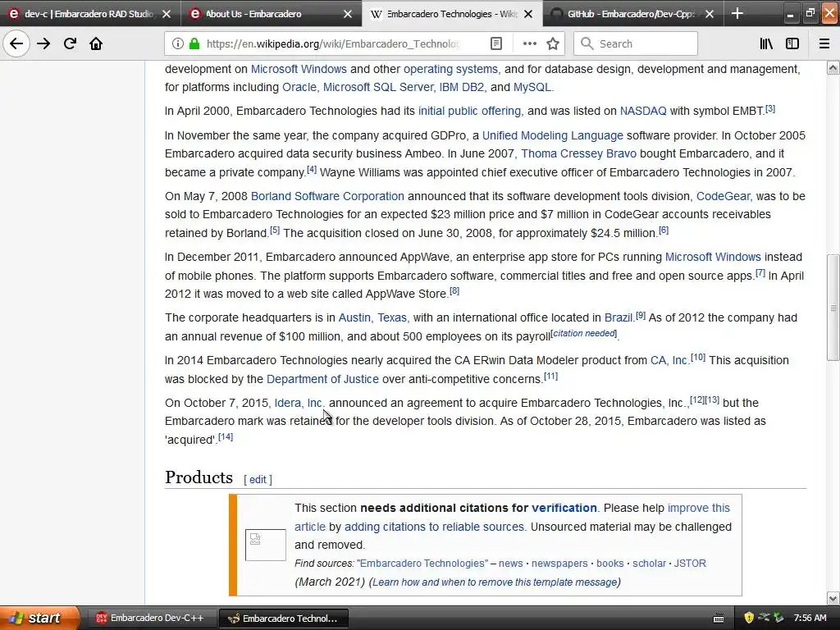840x630 pixels.
Task: Jump to citation [3]
Action: 769,109
